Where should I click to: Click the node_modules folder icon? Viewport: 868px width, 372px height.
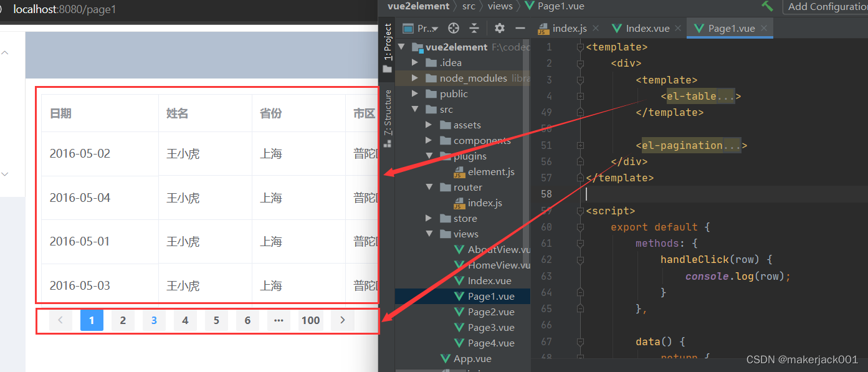(x=431, y=79)
